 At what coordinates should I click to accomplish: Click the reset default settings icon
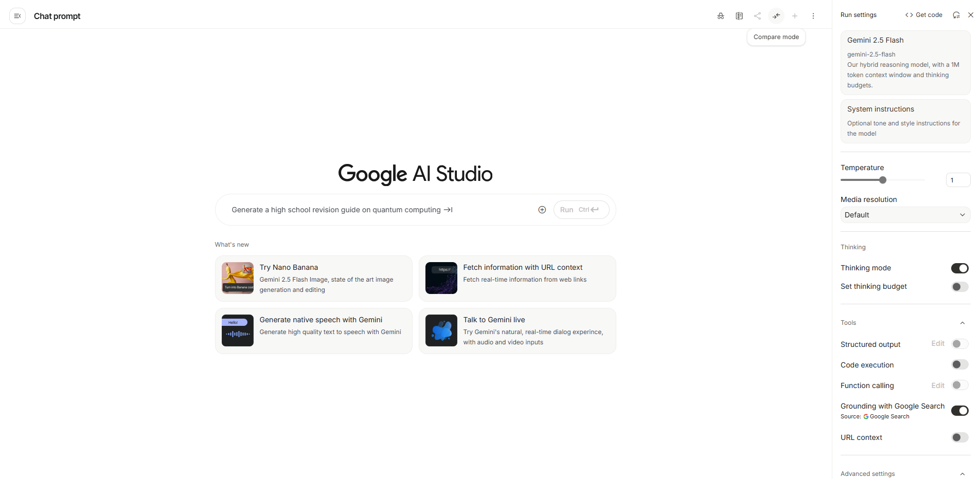tap(956, 15)
